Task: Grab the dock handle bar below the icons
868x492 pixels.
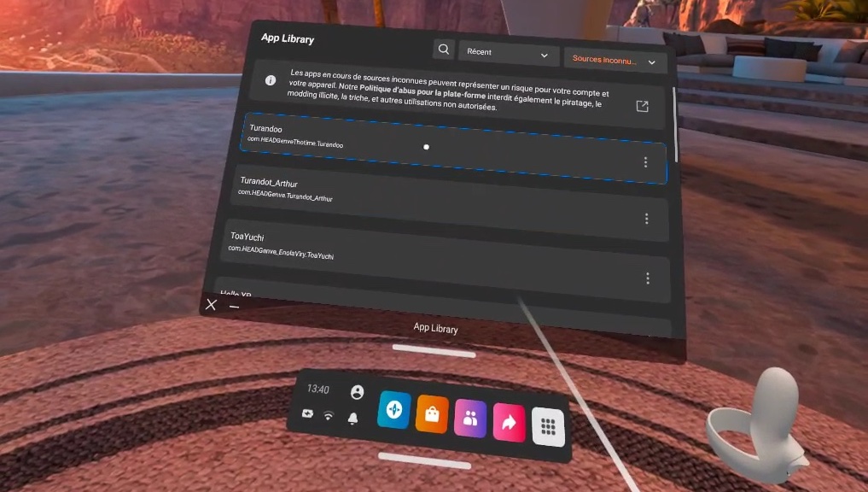Action: coord(425,460)
